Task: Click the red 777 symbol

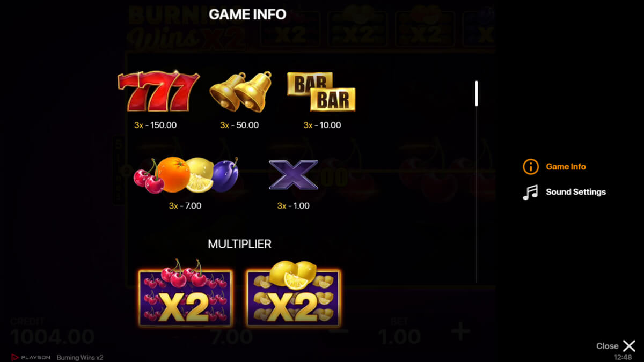Action: (158, 91)
